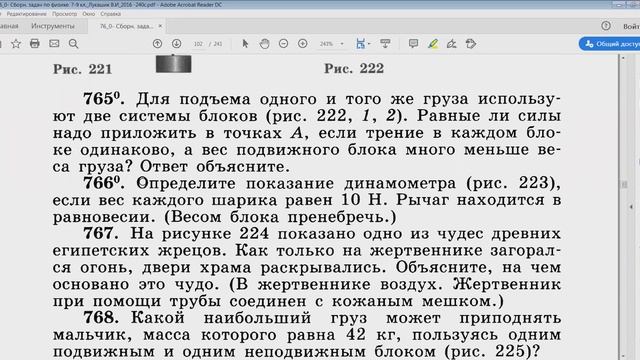
Task: Go to previous page arrow
Action: pyautogui.click(x=158, y=44)
